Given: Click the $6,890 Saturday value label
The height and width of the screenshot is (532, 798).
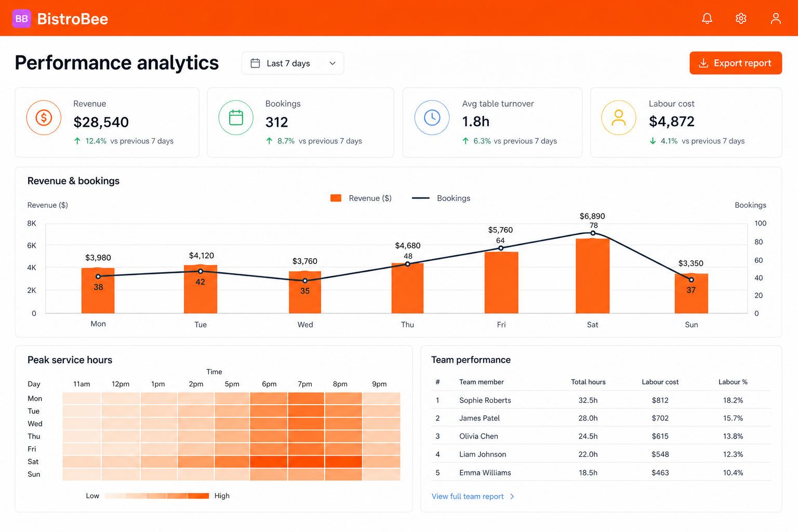Looking at the screenshot, I should 592,216.
